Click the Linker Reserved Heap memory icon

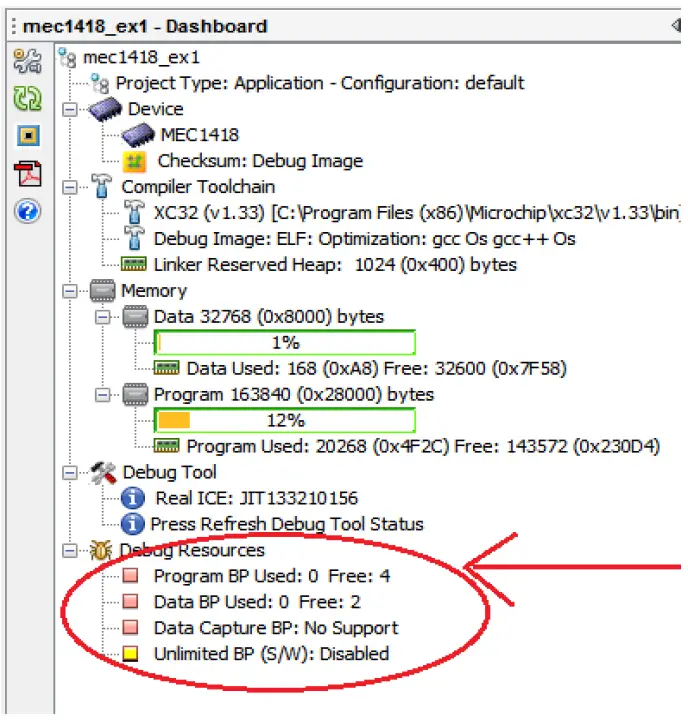click(133, 264)
